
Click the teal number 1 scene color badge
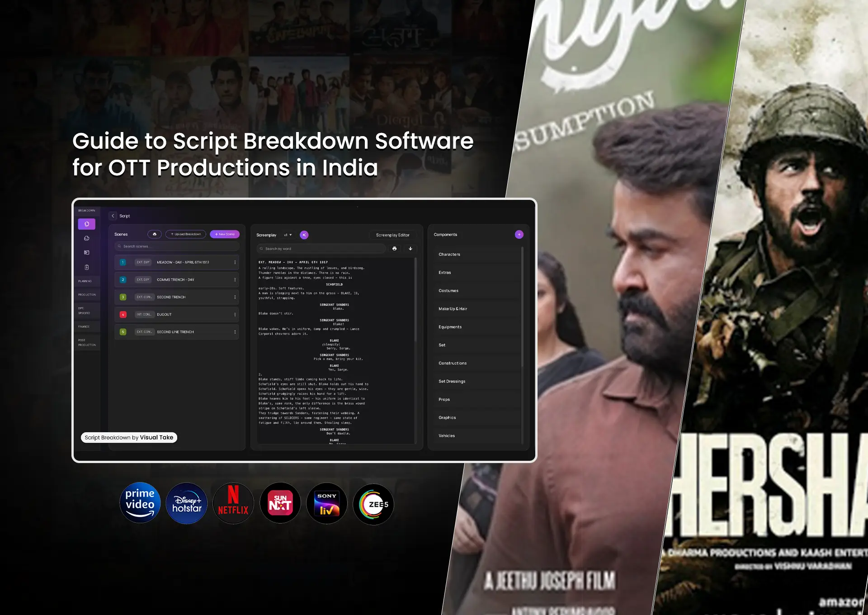(123, 262)
